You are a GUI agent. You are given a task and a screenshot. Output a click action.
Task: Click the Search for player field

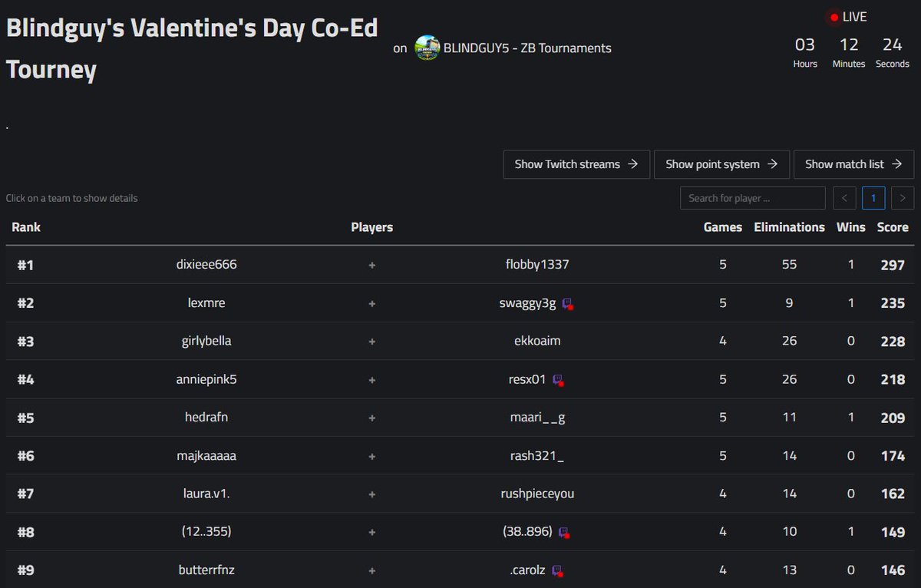752,198
